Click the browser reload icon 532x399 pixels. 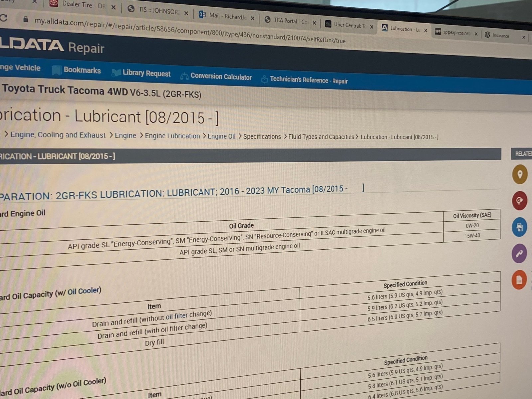coord(4,18)
